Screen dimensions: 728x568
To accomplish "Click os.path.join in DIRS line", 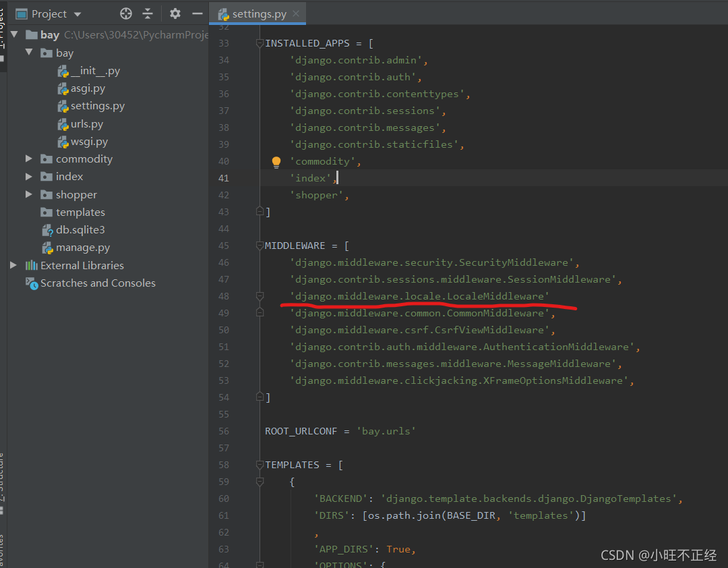I will coord(404,515).
